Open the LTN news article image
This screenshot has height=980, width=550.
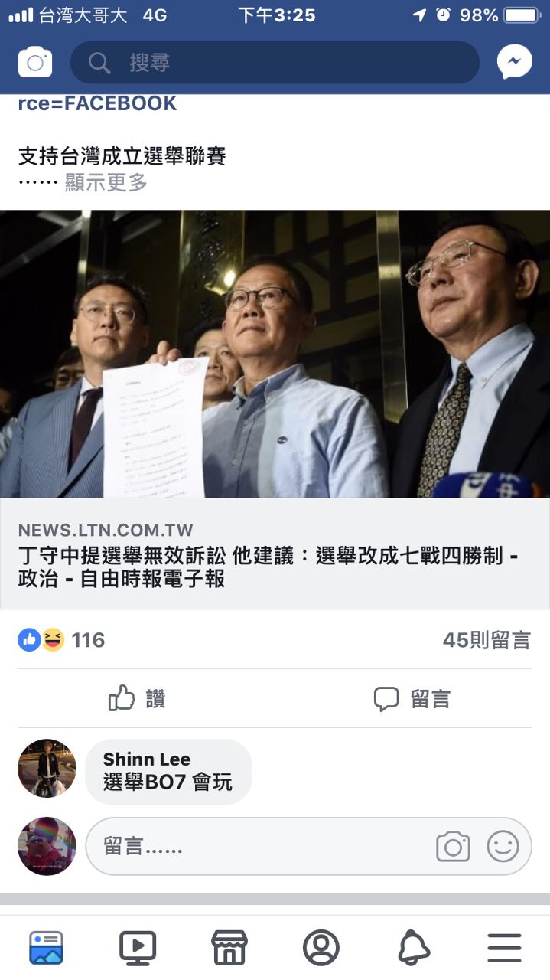tap(275, 354)
